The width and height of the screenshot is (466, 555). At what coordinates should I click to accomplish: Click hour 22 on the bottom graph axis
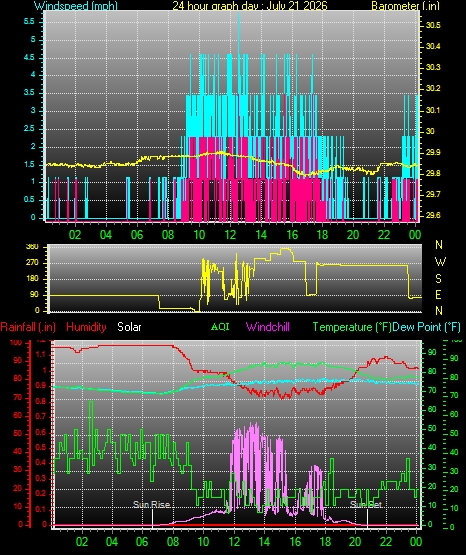point(386,542)
